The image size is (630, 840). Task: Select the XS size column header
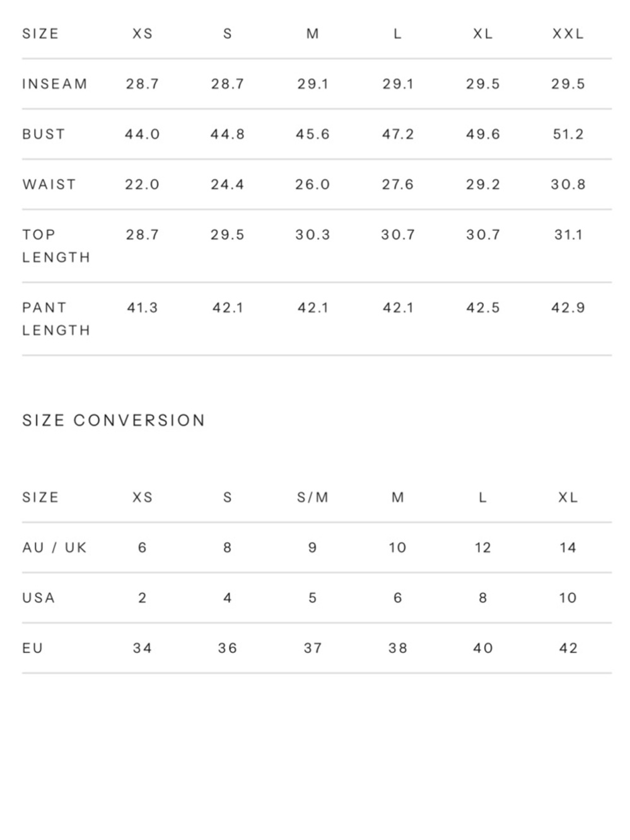coord(143,34)
